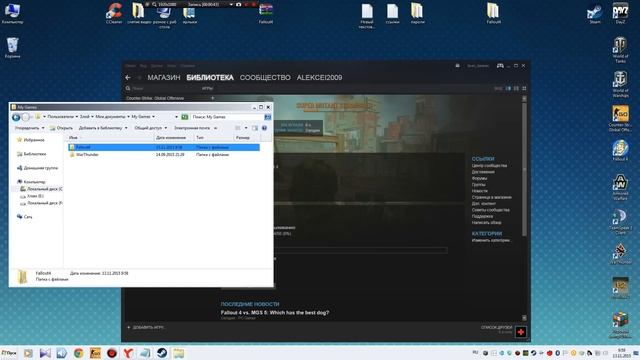Screen dimensions: 640x360
Task: Click the Пуск start button
Action: coord(9,353)
